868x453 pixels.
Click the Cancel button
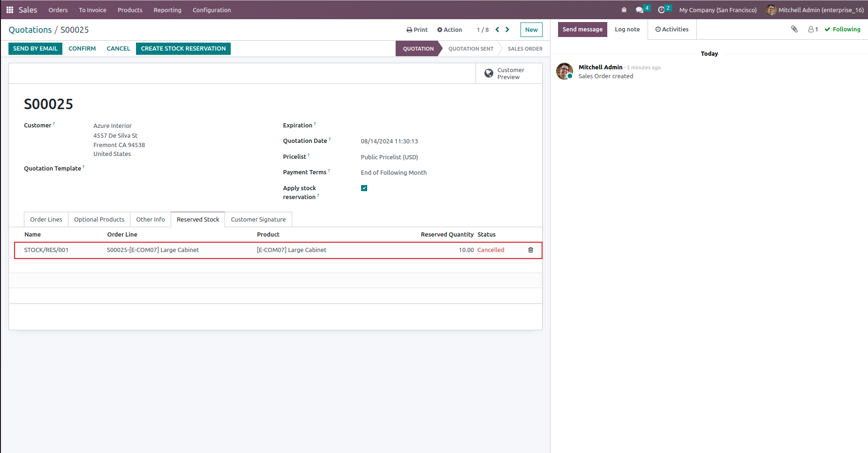click(118, 49)
